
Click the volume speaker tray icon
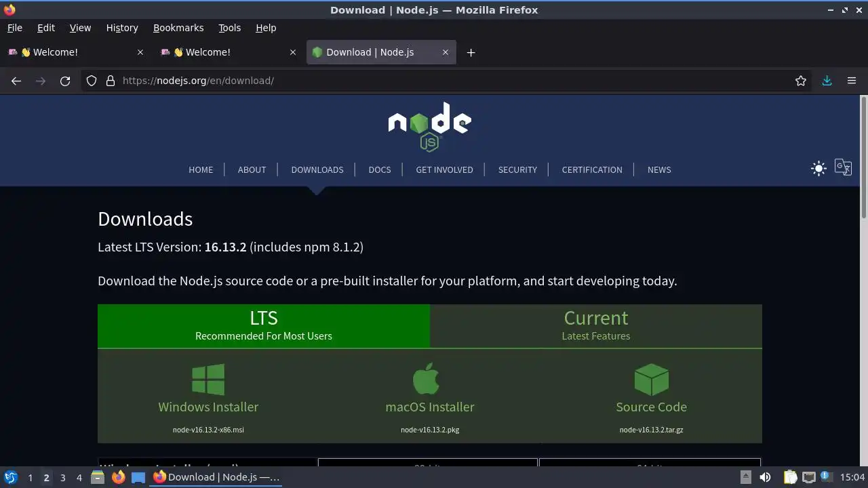pyautogui.click(x=765, y=477)
